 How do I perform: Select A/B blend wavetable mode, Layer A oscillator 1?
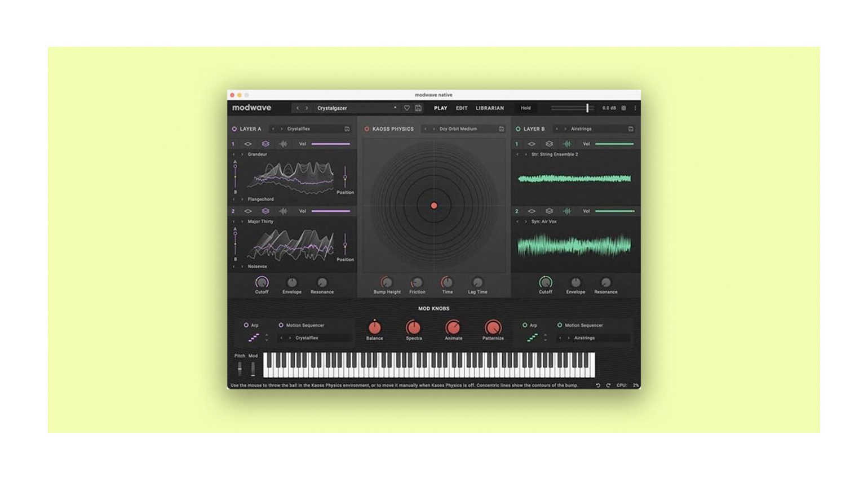point(265,144)
